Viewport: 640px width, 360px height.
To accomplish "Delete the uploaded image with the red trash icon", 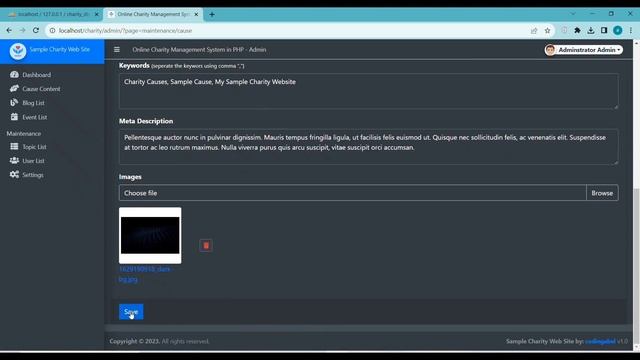I will [206, 245].
